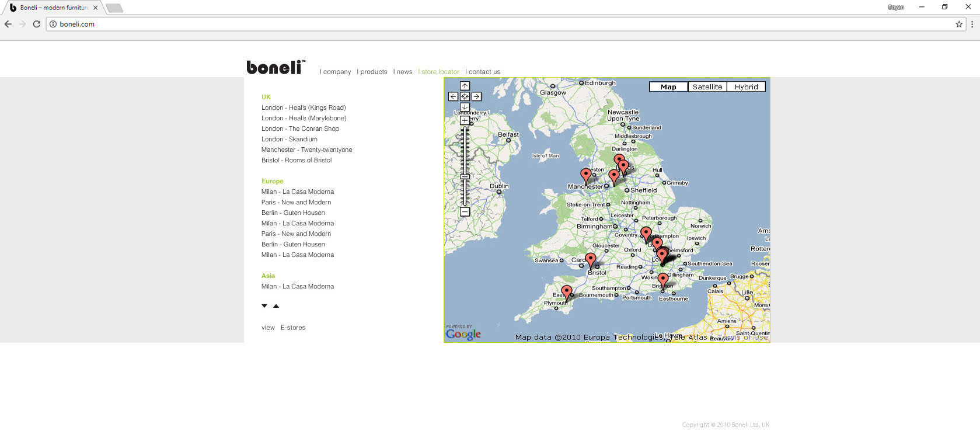View site information icon in address bar
The width and height of the screenshot is (980, 431).
point(53,24)
